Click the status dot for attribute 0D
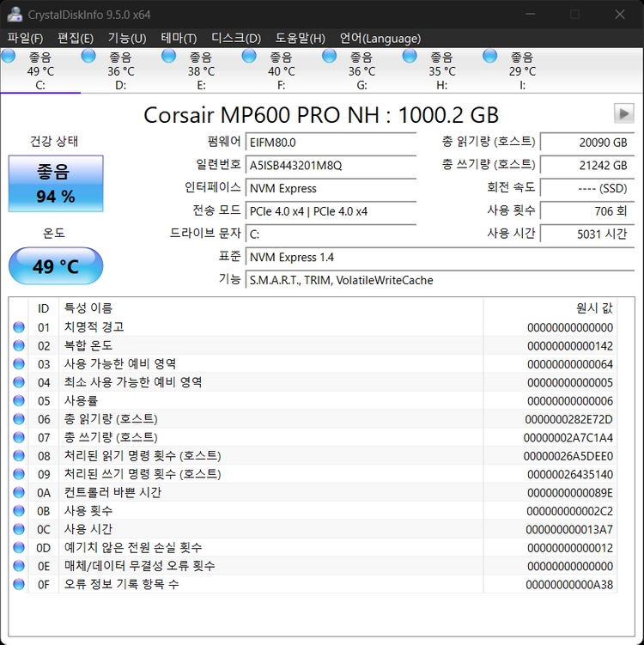This screenshot has height=645, width=644. click(x=19, y=547)
